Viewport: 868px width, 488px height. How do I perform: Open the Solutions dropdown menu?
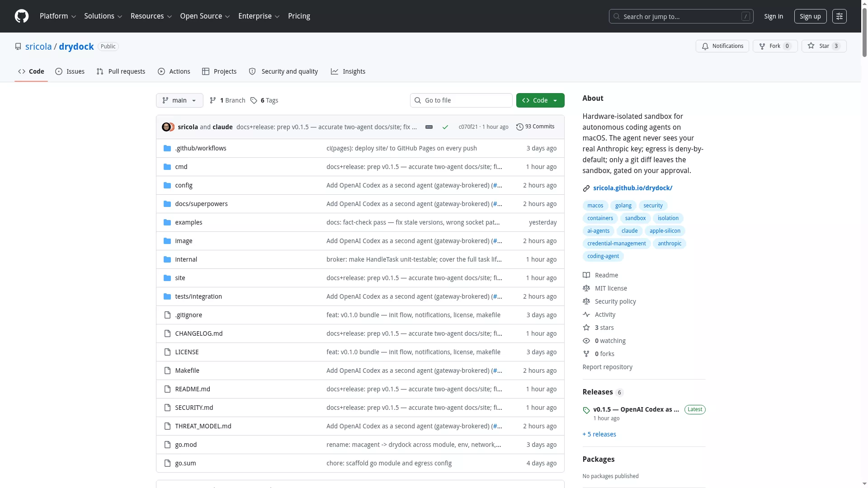[x=103, y=16]
